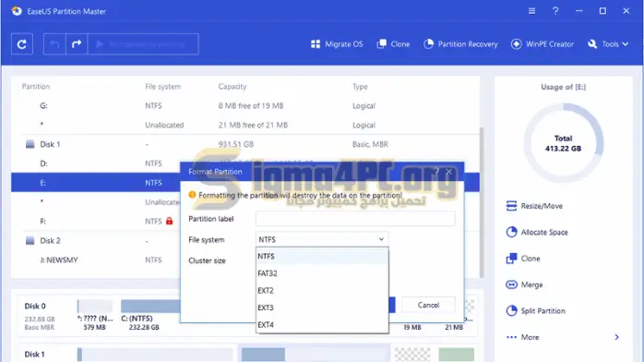Open WinPE Creator
Viewport: 644px width, 362px height.
543,44
